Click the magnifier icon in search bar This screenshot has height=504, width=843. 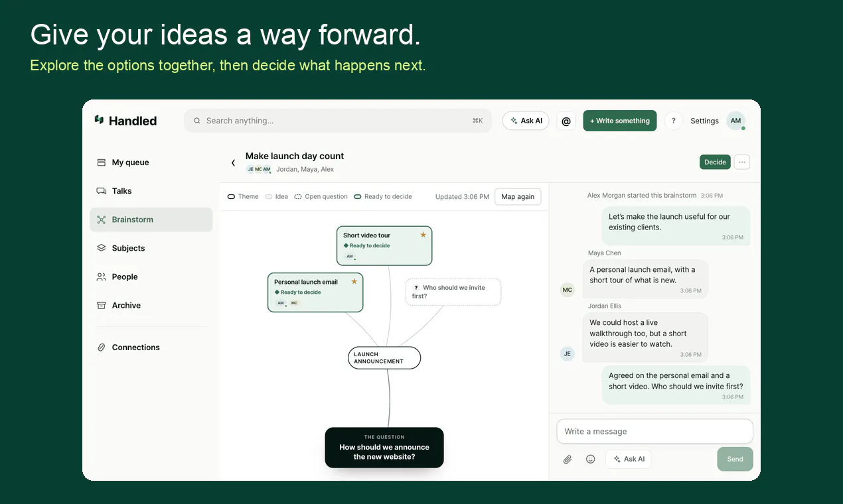(197, 121)
